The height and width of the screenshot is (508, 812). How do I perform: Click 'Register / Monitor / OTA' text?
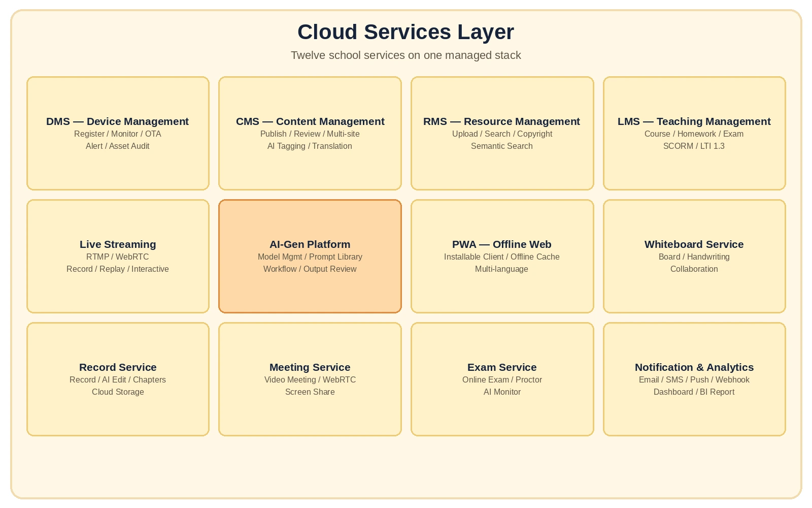click(x=117, y=134)
